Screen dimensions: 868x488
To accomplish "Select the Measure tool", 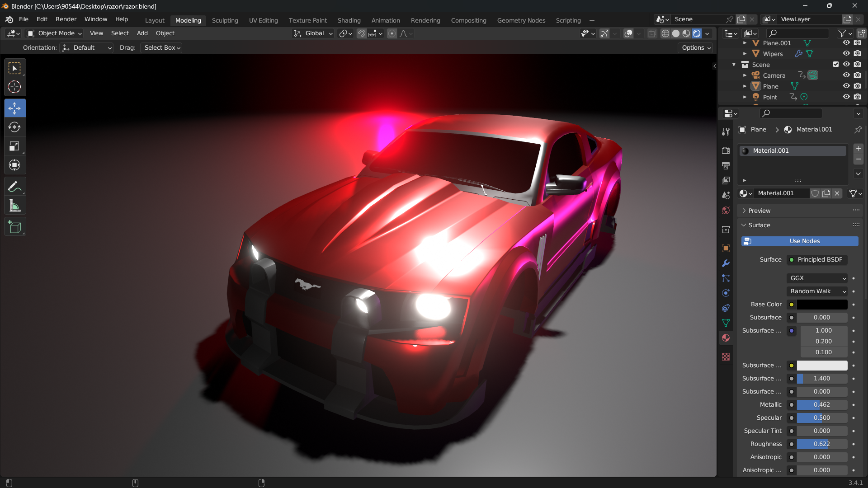I will pyautogui.click(x=14, y=206).
